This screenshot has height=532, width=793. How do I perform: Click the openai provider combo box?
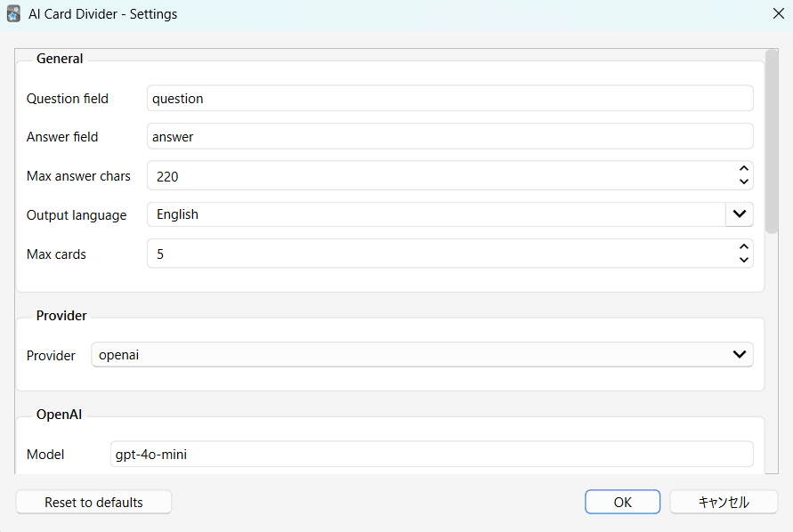pyautogui.click(x=409, y=354)
